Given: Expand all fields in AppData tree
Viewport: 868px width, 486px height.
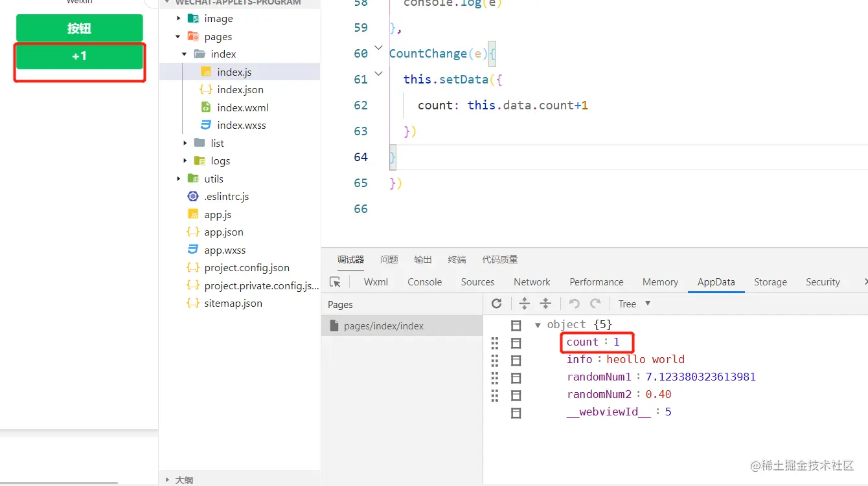Looking at the screenshot, I should pyautogui.click(x=525, y=304).
